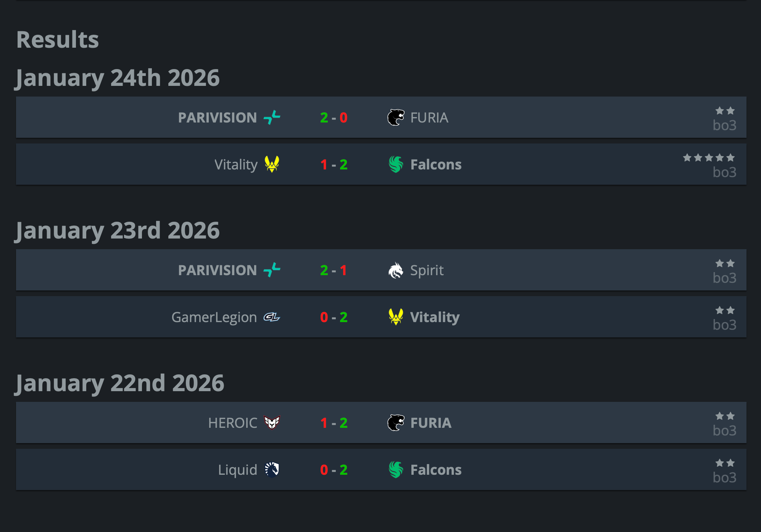Click the HEROIC team logo

pyautogui.click(x=272, y=422)
